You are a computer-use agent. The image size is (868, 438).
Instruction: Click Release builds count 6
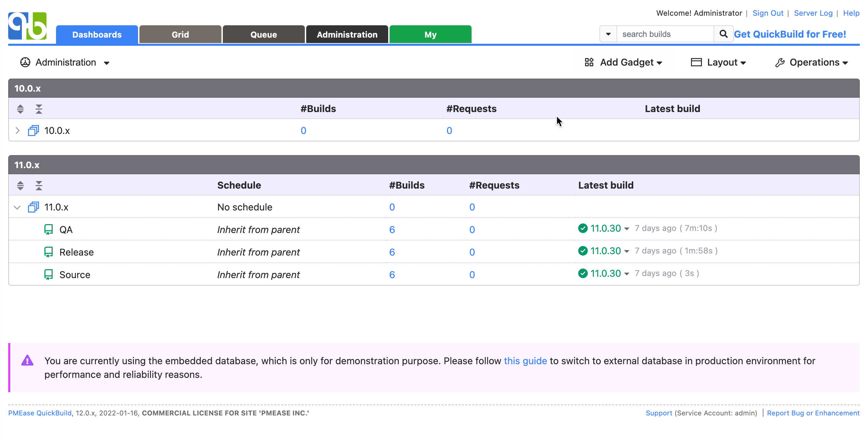click(x=392, y=252)
